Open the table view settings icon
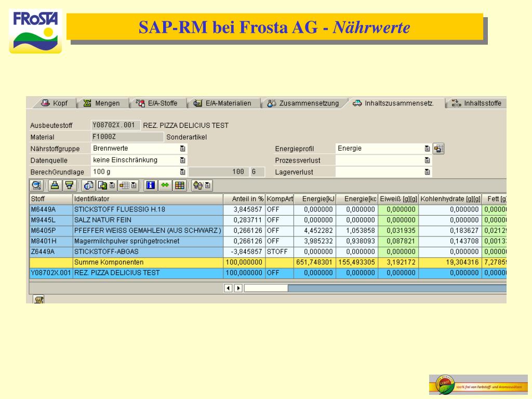The height and width of the screenshot is (399, 532). (126, 185)
